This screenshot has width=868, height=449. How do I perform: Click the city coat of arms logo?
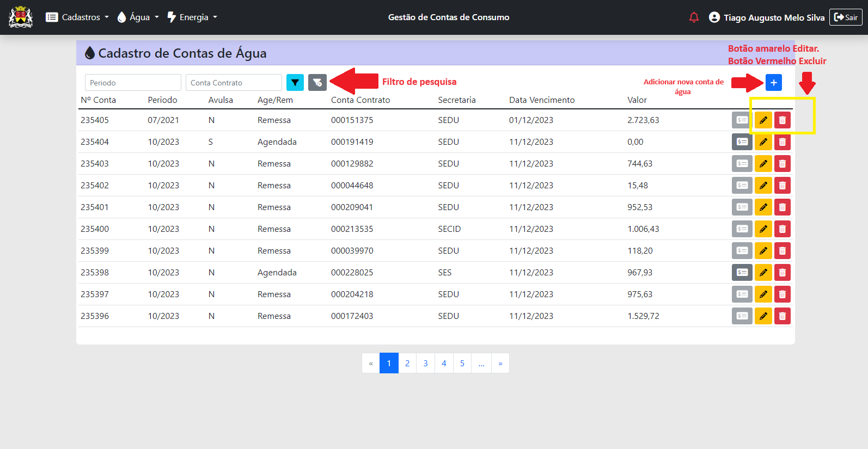click(21, 17)
